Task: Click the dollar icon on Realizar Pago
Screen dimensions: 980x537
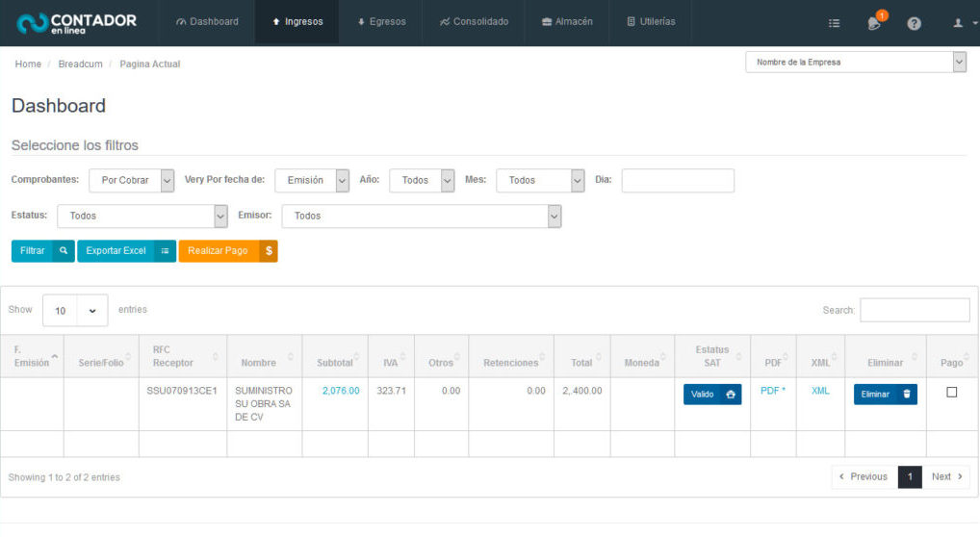Action: coord(269,250)
